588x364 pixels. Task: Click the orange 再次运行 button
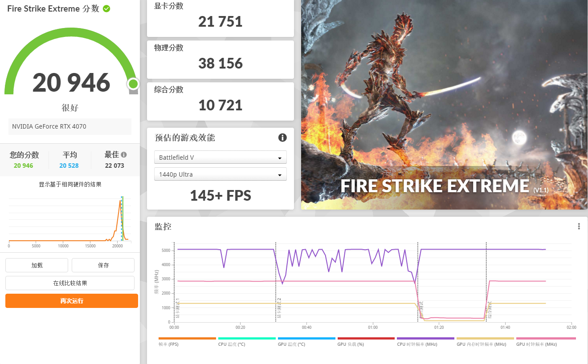(72, 301)
